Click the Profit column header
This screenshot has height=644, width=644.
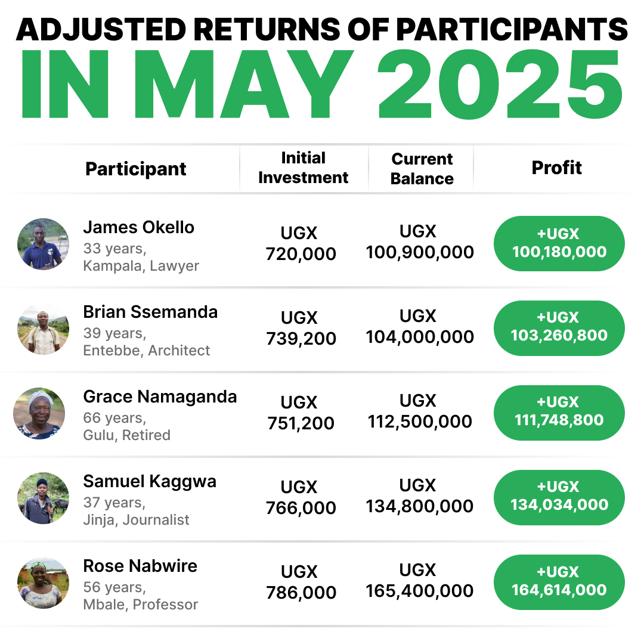pyautogui.click(x=556, y=168)
